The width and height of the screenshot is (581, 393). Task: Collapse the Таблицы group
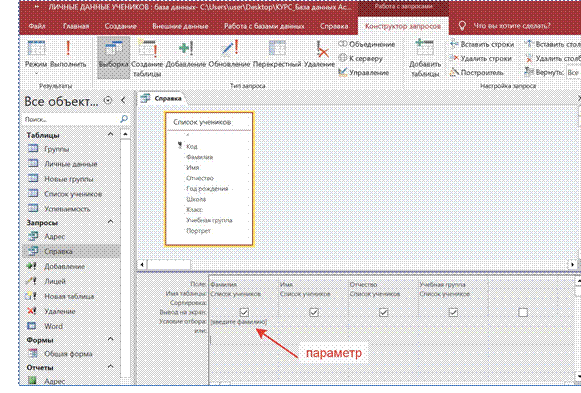point(110,134)
